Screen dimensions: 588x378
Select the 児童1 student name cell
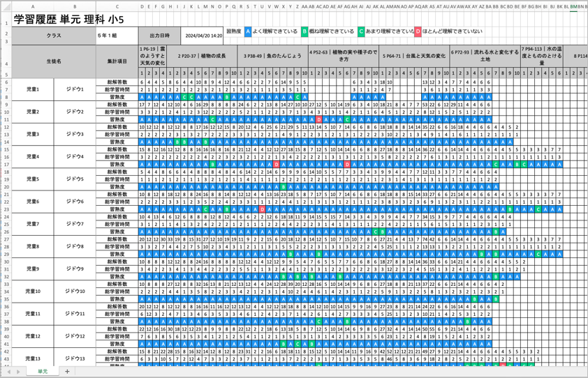pos(33,89)
